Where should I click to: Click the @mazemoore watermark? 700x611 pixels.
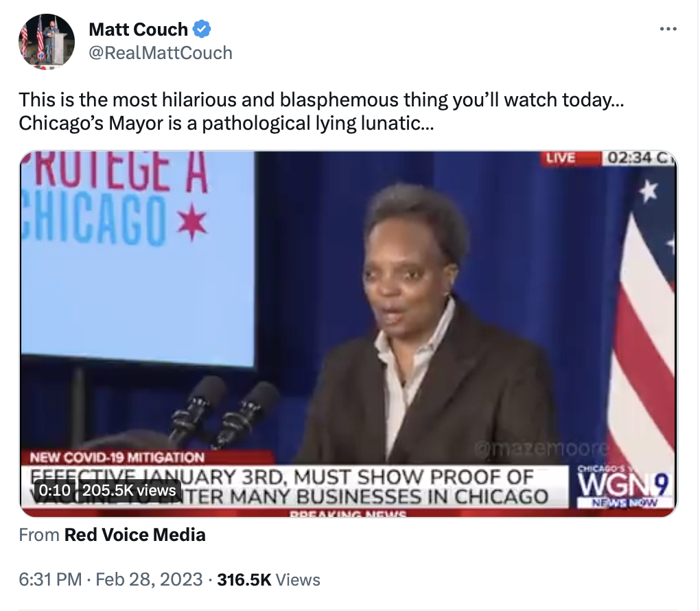pyautogui.click(x=540, y=448)
